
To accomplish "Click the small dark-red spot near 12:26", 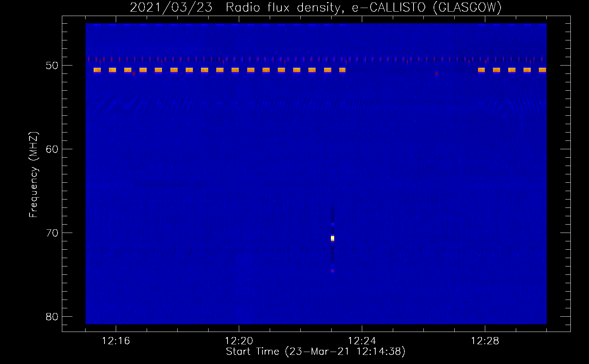I will pos(436,74).
